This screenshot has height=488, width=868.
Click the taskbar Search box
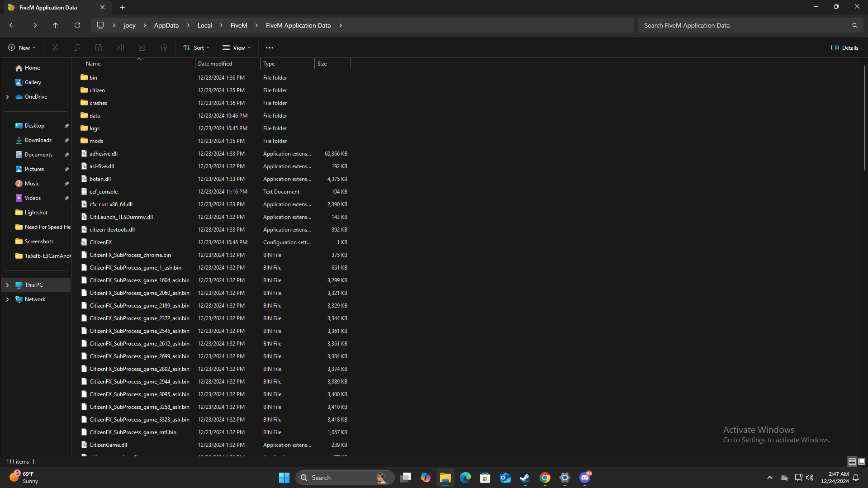[345, 478]
